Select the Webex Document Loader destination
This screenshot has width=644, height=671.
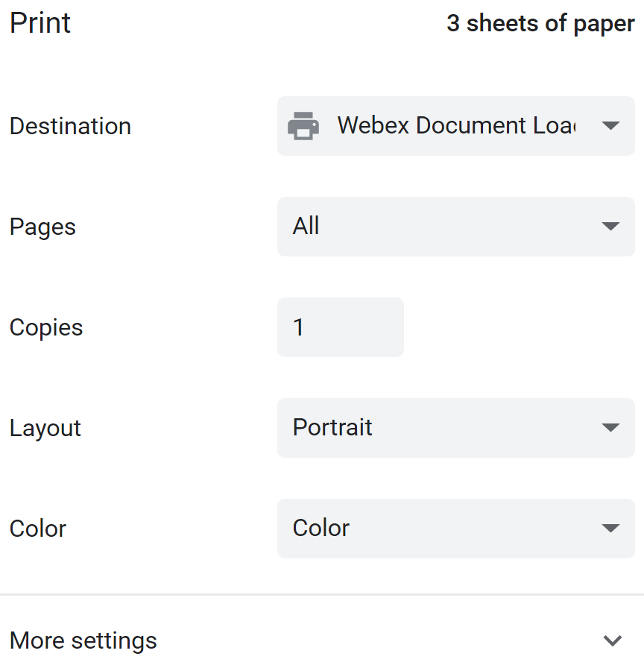455,125
